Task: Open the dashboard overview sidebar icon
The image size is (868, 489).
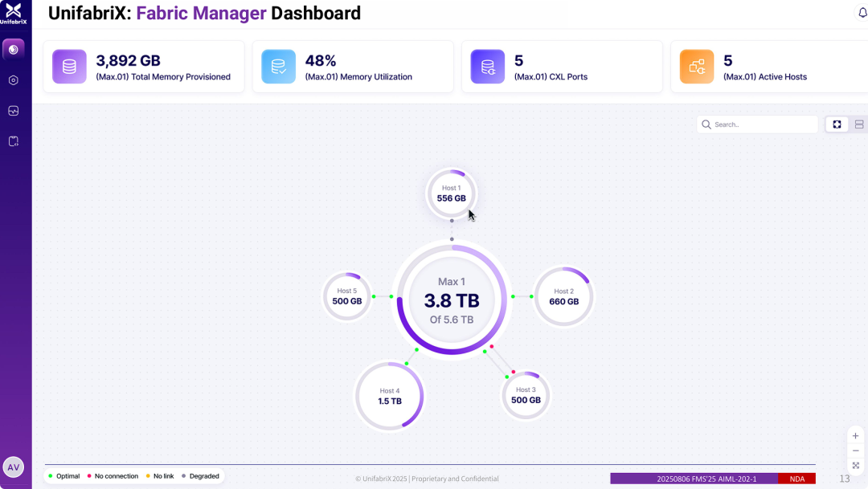Action: 14,50
